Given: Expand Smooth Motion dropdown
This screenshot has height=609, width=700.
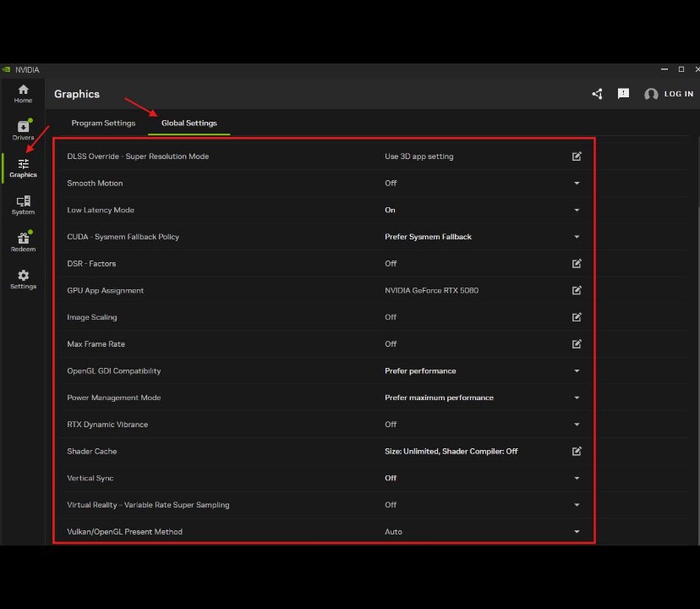Looking at the screenshot, I should [577, 184].
